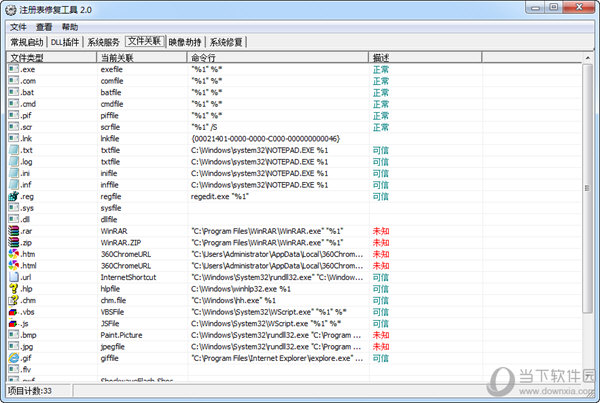Select the InternetShortcut association cell
The image size is (600, 403).
click(x=128, y=277)
